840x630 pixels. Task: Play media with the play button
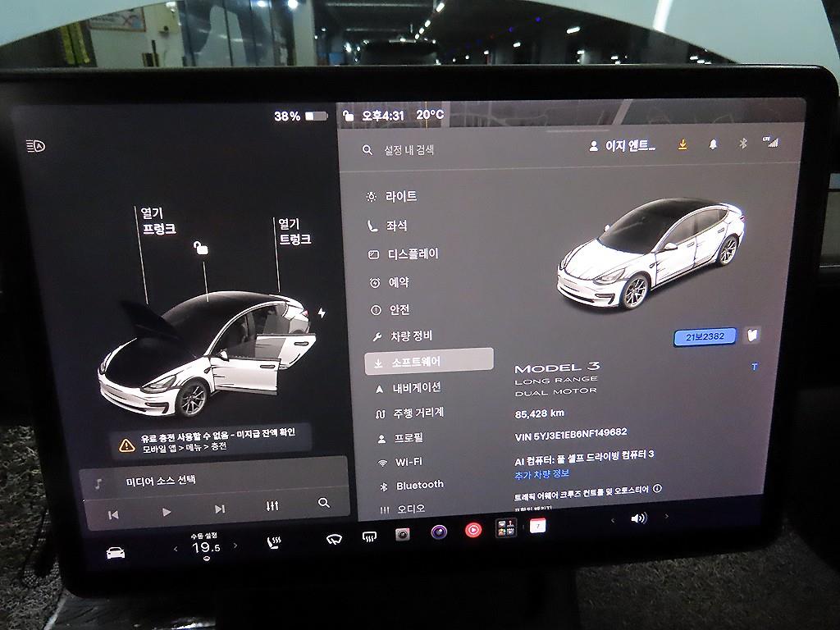coord(167,512)
